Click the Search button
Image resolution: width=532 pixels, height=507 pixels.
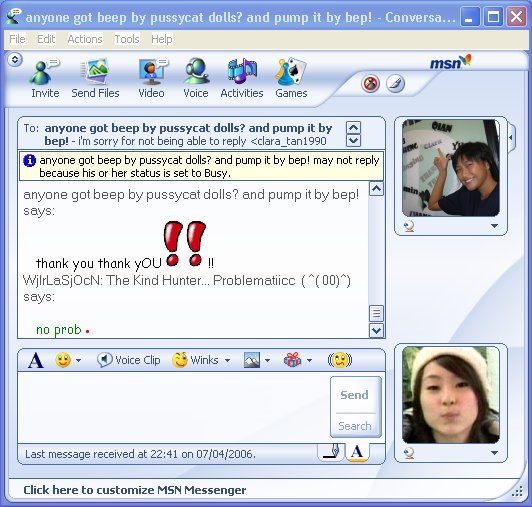pyautogui.click(x=355, y=426)
